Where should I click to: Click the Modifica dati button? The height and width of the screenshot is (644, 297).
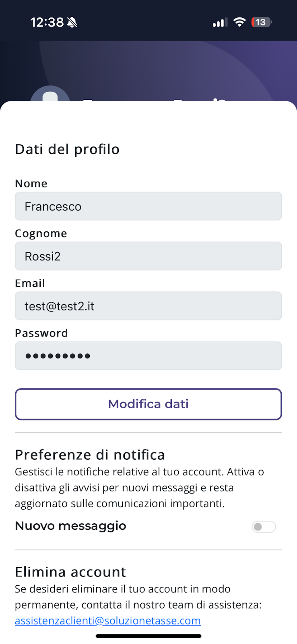(148, 404)
